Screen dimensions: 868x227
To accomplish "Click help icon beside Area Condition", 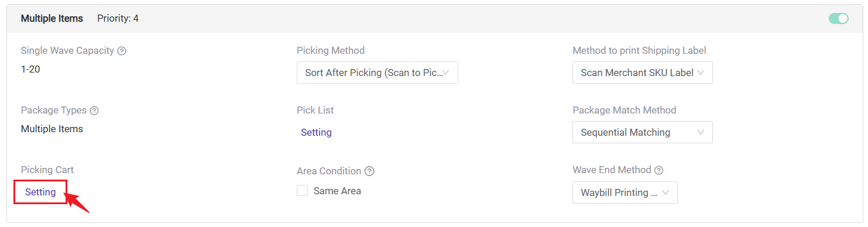I will coord(369,171).
